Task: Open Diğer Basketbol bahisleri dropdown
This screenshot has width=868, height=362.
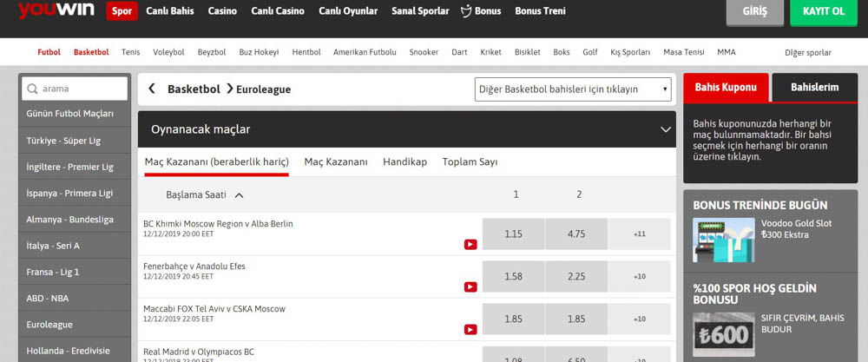Action: click(573, 89)
